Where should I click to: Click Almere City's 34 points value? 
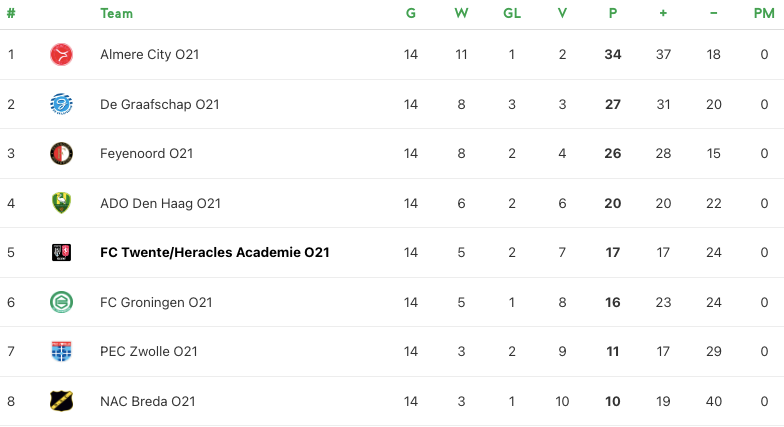point(613,55)
